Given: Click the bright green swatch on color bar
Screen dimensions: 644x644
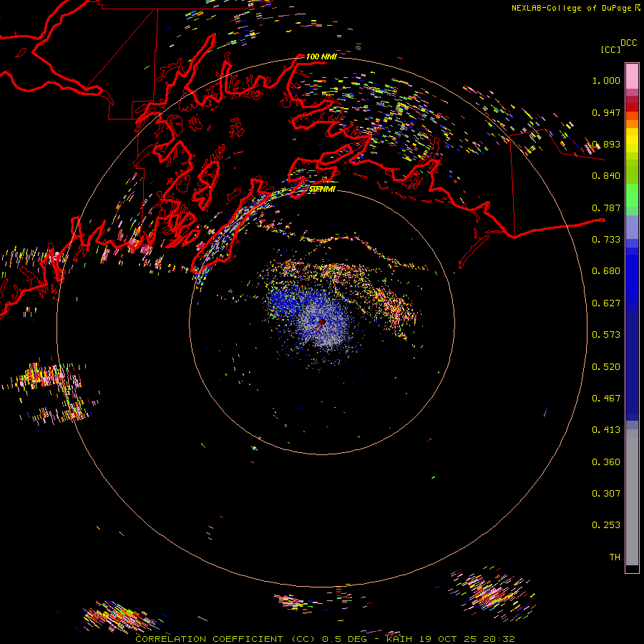Looking at the screenshot, I should [632, 195].
